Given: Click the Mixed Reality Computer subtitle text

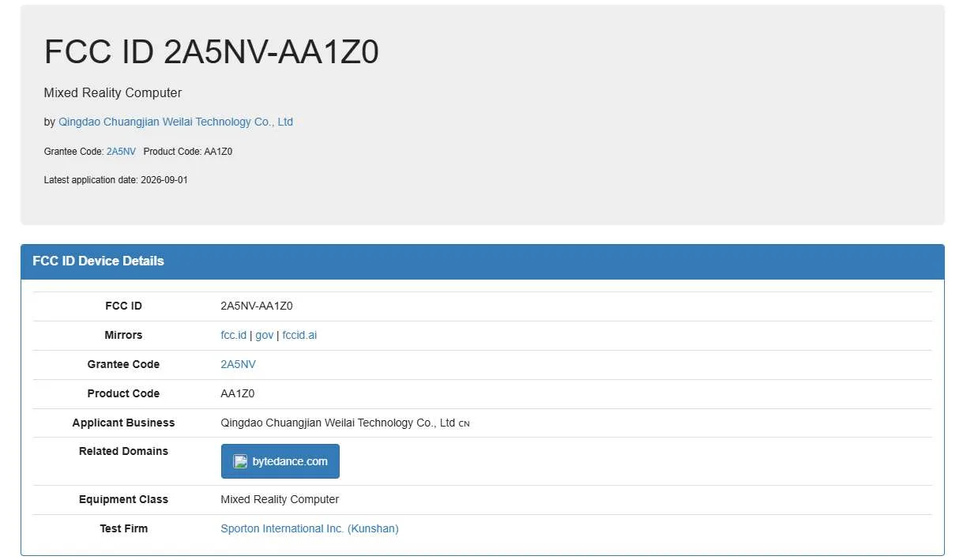Looking at the screenshot, I should [x=113, y=92].
